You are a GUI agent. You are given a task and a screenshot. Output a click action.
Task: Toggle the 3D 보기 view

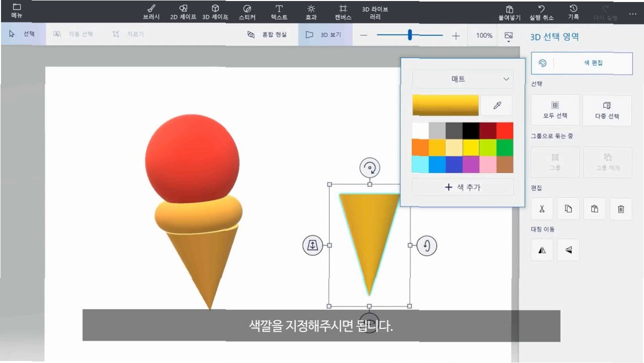(325, 35)
